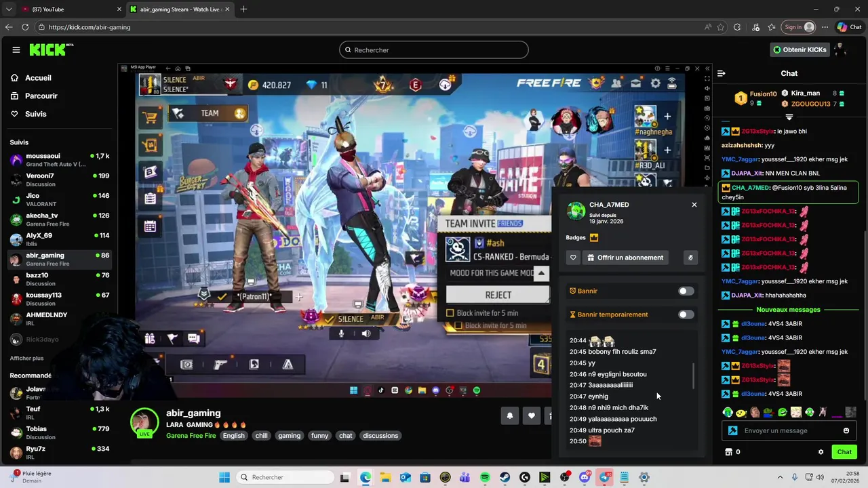Check upper 'Block invite for 5 min' checkbox
The image size is (868, 488).
click(450, 313)
